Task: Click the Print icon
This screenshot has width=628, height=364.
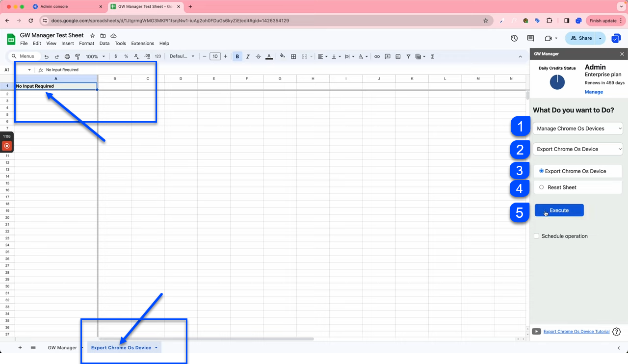Action: 67,56
